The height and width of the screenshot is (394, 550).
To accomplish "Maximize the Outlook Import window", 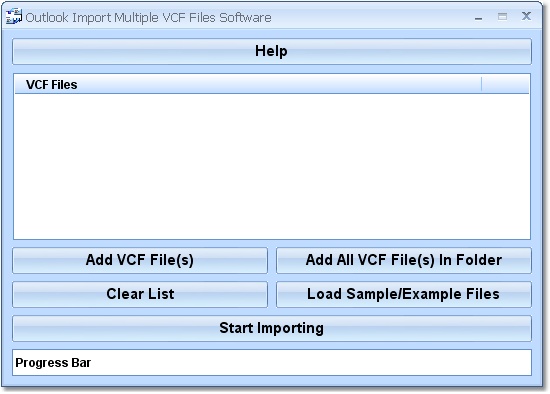I will 502,16.
